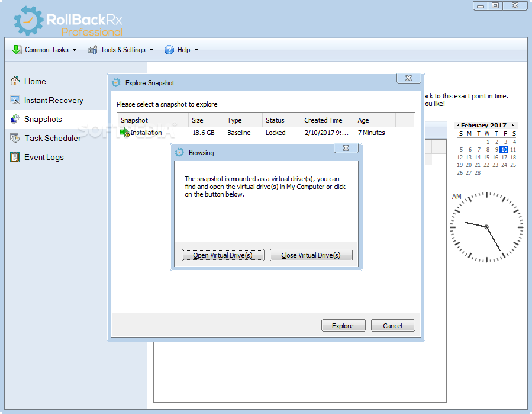Sort by Type column header

coord(243,120)
